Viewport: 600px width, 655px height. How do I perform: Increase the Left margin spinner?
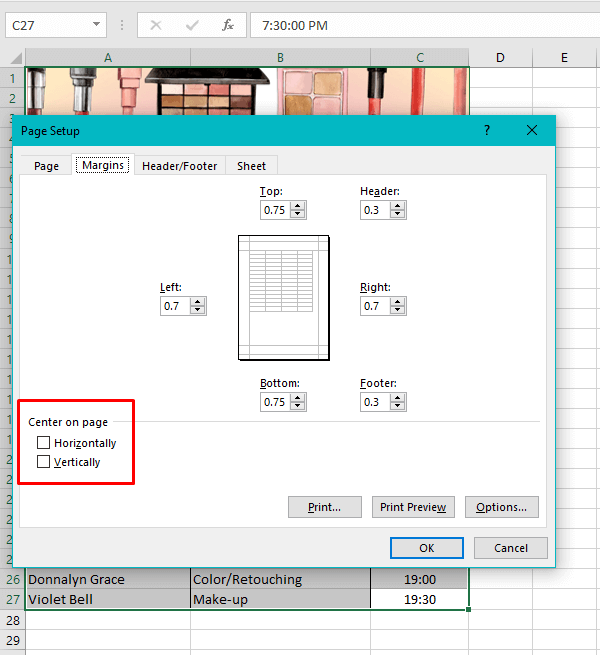click(x=198, y=302)
